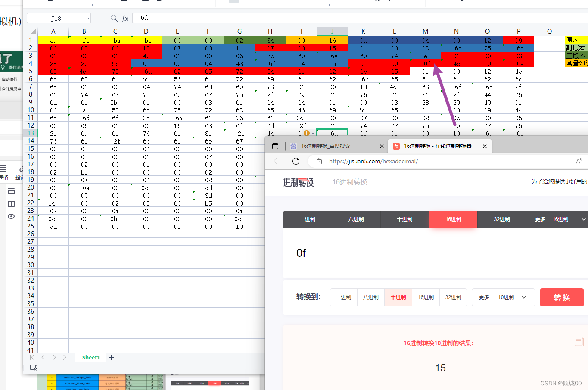Image resolution: width=588 pixels, height=390 pixels.
Task: Click the Read Aloud icon in address bar
Action: pyautogui.click(x=579, y=161)
